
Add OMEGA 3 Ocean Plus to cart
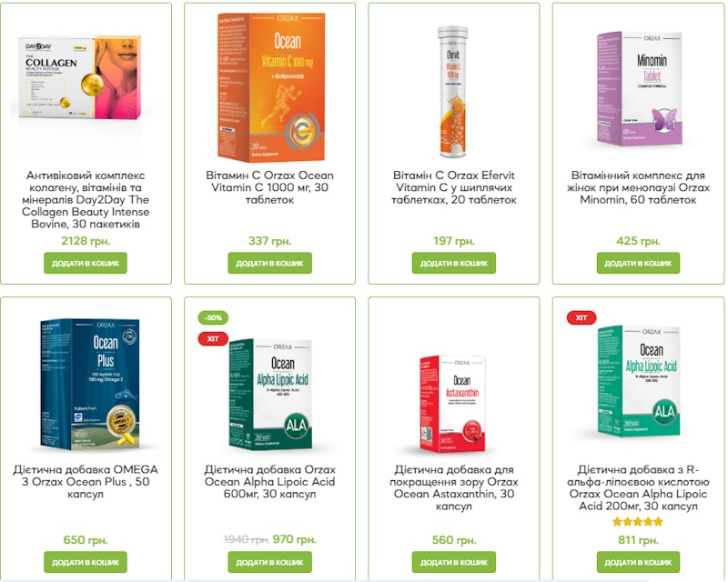(86, 562)
